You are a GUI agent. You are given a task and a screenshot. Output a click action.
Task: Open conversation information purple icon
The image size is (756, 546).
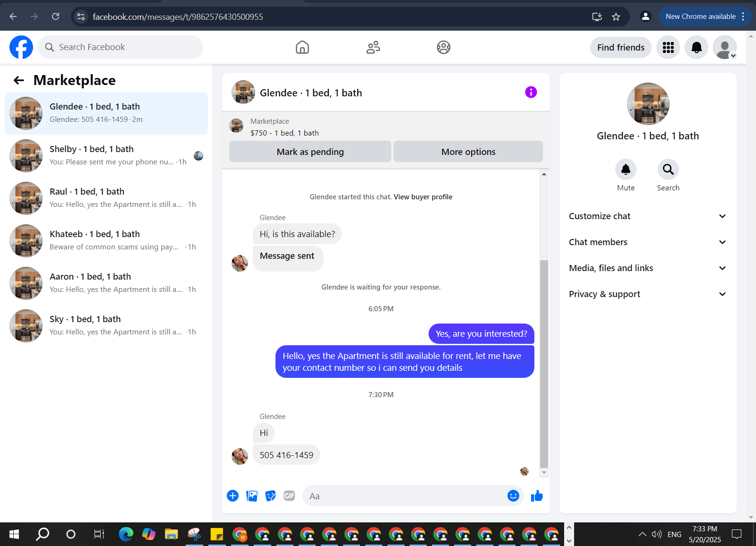(x=531, y=92)
